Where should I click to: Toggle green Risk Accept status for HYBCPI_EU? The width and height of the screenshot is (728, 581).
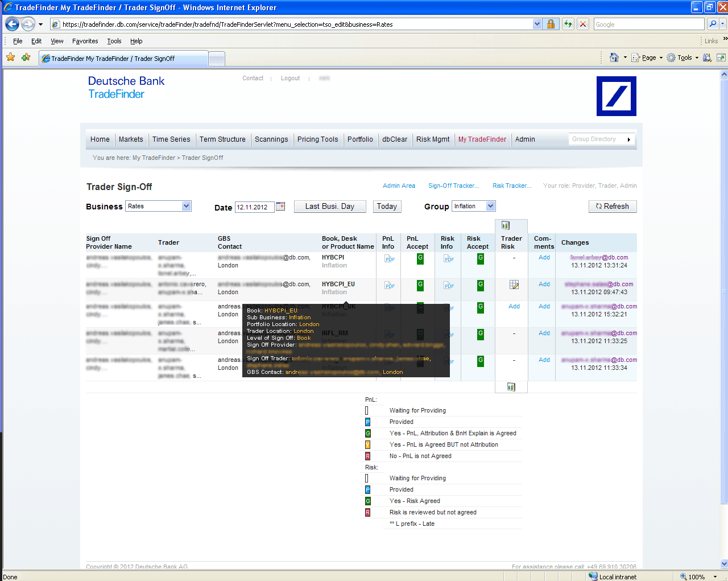[x=481, y=285]
